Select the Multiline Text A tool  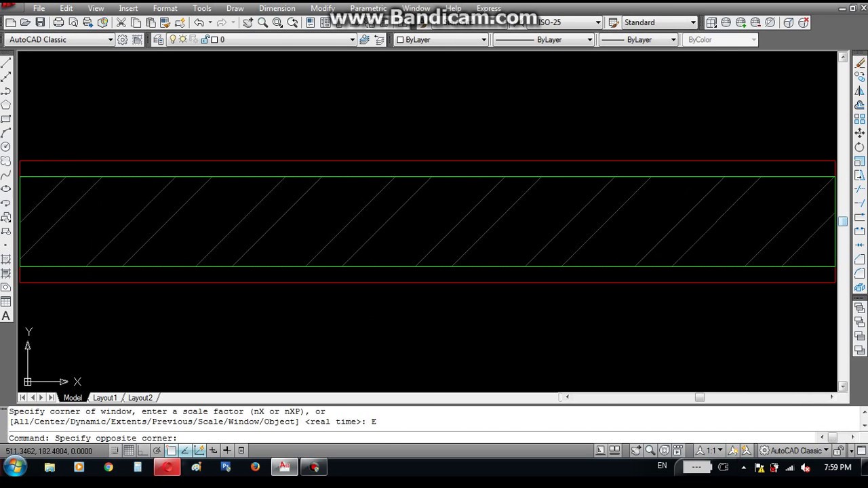(x=6, y=316)
